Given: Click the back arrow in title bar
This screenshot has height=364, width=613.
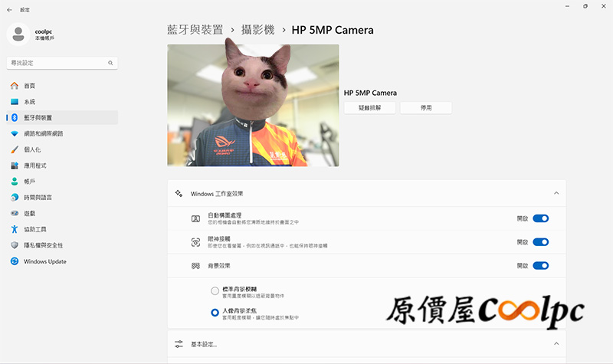Looking at the screenshot, I should [9, 10].
